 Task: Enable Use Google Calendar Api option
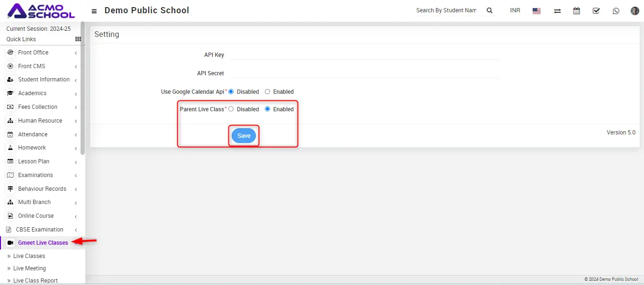(268, 92)
